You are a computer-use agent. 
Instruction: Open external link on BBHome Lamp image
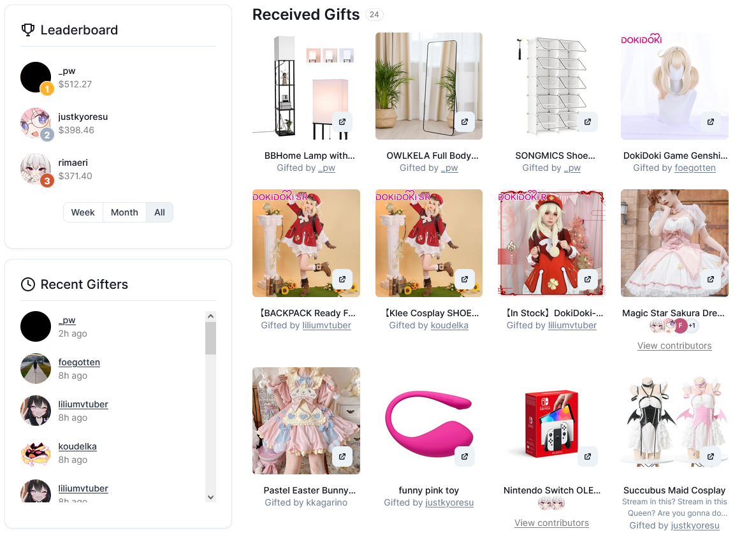(342, 122)
